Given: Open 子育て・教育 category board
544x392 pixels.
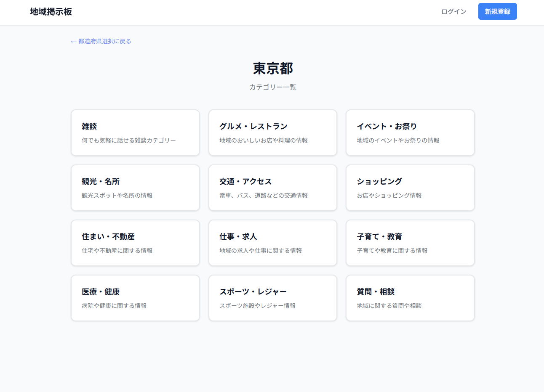Looking at the screenshot, I should pos(410,243).
